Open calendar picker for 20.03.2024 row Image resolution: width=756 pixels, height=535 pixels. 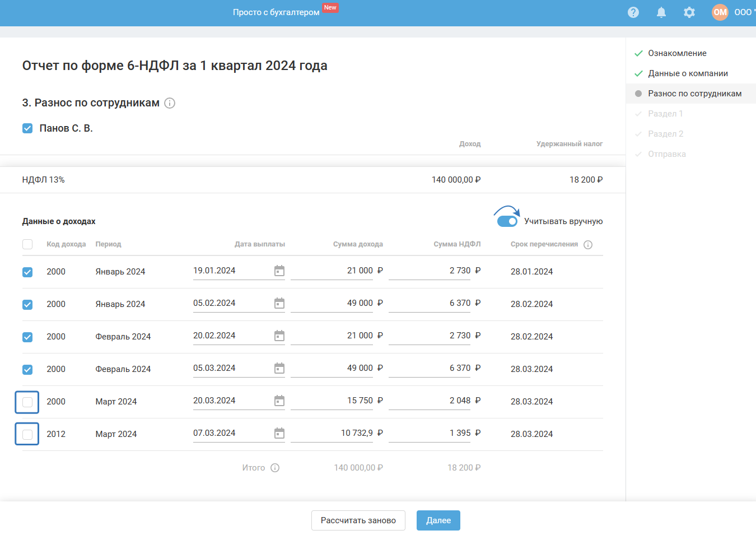point(279,401)
